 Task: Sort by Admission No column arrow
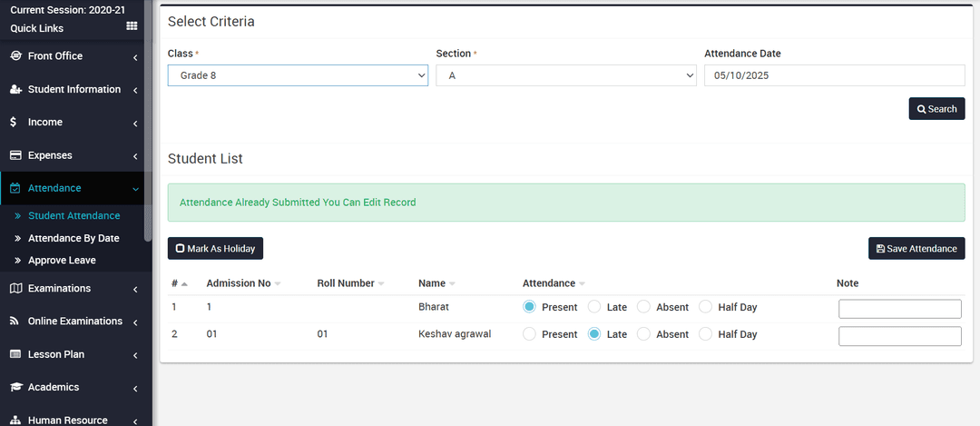tap(278, 283)
